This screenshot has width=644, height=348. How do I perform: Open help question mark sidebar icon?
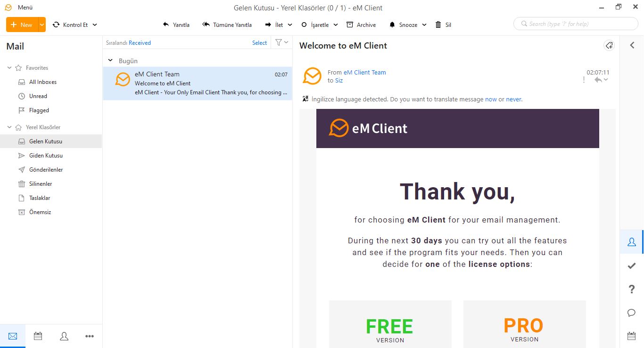[x=632, y=289]
